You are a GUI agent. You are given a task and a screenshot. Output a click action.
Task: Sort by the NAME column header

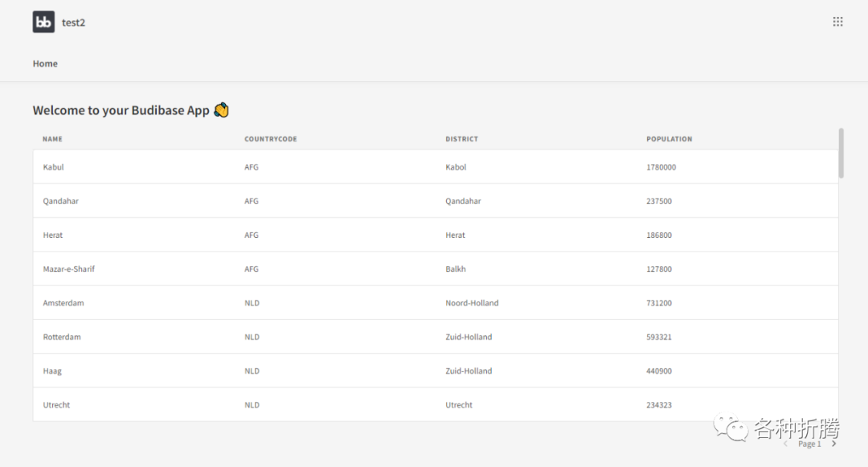[52, 139]
